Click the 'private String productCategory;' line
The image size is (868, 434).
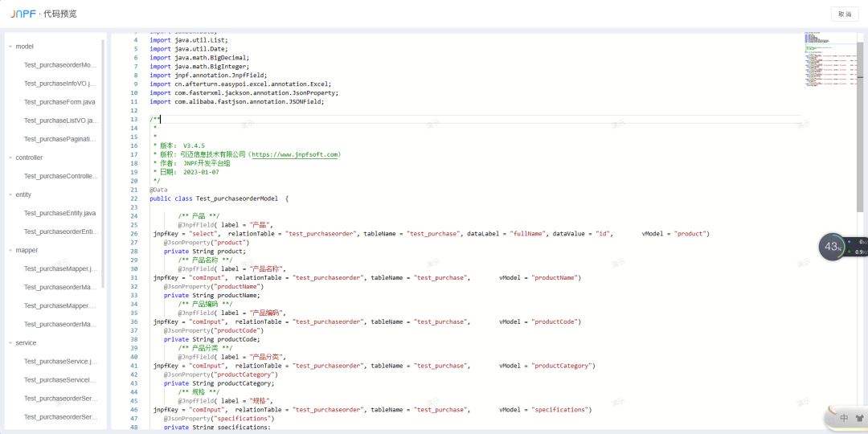pyautogui.click(x=219, y=383)
